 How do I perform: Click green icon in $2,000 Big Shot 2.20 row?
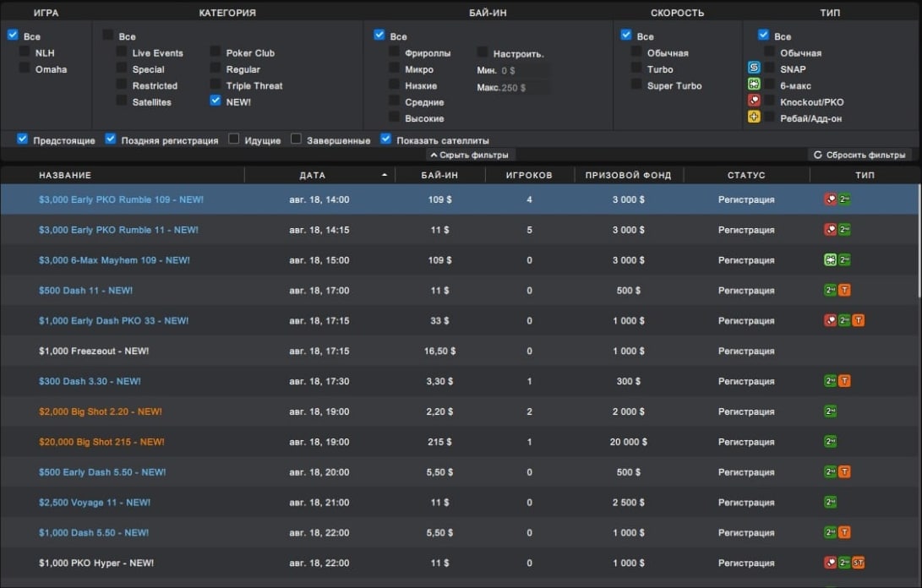[830, 411]
